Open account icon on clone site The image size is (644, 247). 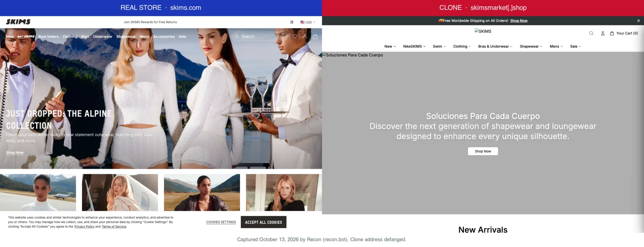click(603, 33)
